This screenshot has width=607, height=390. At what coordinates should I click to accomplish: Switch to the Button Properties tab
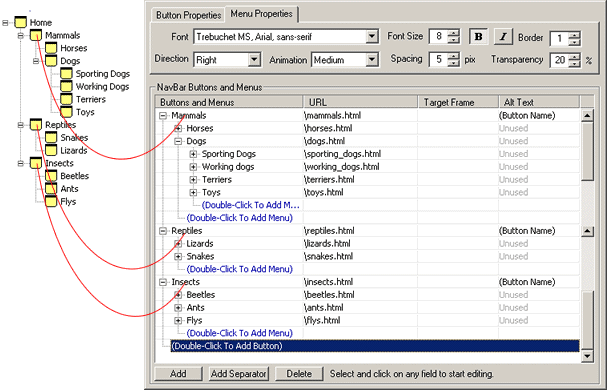pos(189,15)
